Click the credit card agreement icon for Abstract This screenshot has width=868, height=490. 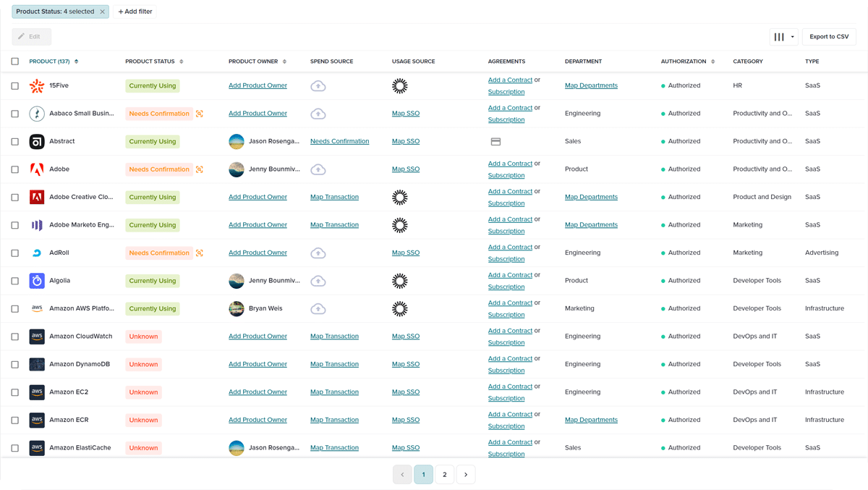click(495, 142)
